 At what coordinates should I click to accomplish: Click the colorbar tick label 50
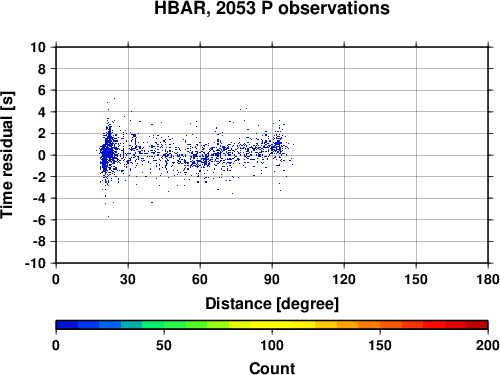(x=164, y=345)
